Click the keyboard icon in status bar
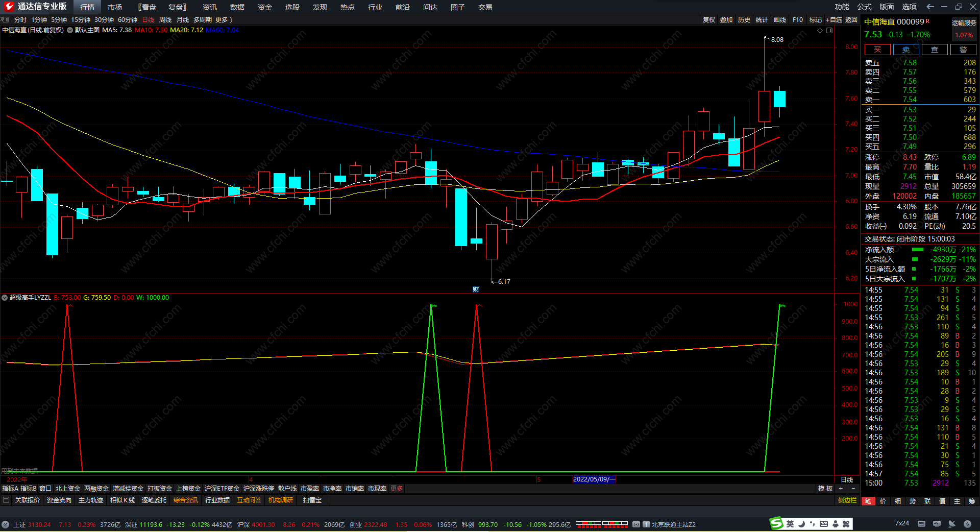The image size is (980, 532). 921,524
